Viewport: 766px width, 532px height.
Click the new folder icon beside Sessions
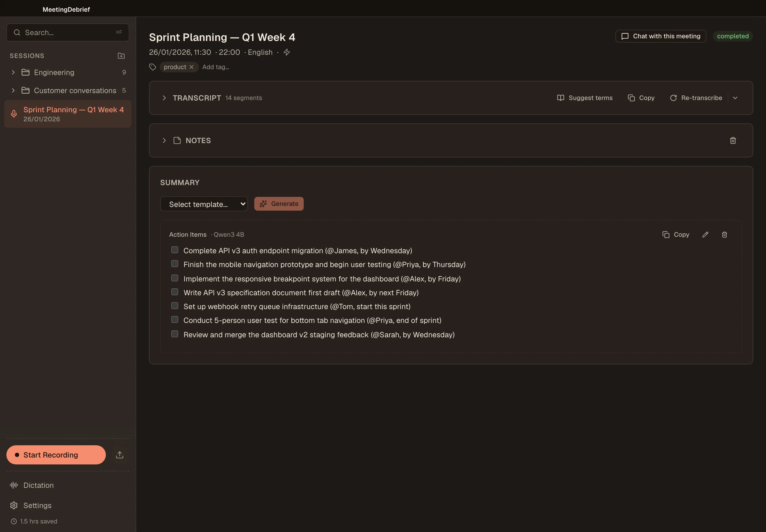(121, 56)
